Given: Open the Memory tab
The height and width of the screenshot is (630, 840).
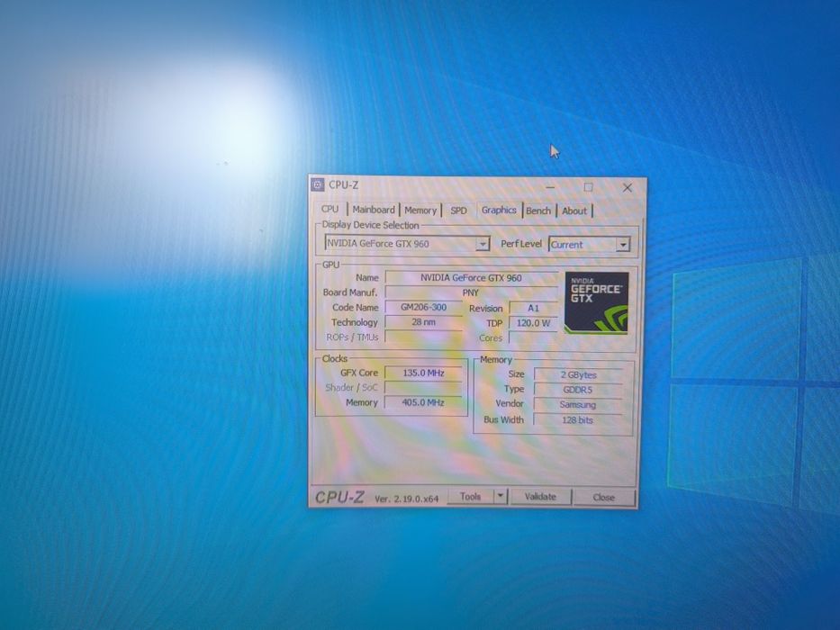Looking at the screenshot, I should tap(420, 210).
